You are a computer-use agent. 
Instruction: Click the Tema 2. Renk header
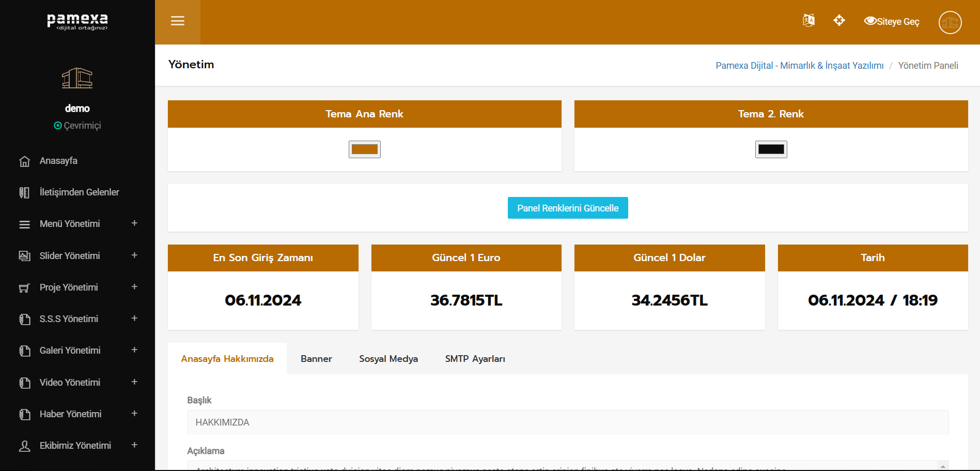(x=771, y=114)
